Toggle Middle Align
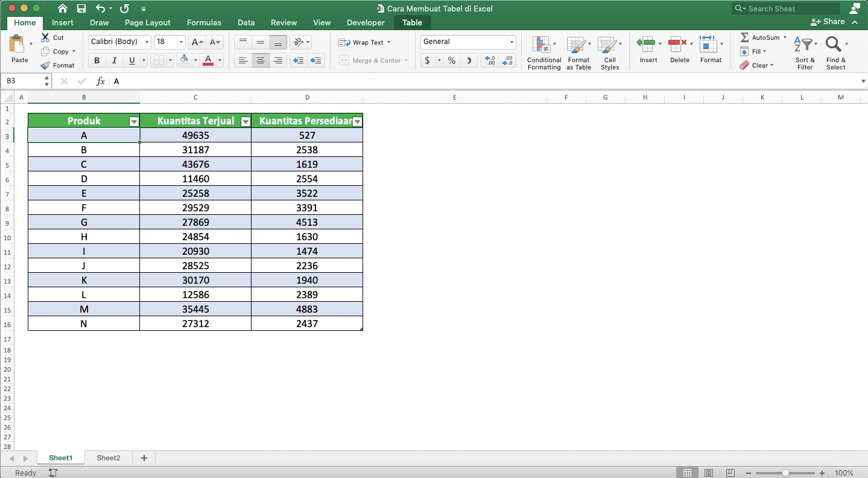This screenshot has width=868, height=478. coord(261,42)
